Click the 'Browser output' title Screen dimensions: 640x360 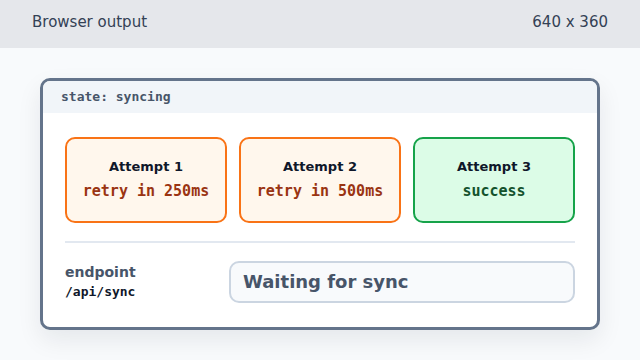pos(90,22)
